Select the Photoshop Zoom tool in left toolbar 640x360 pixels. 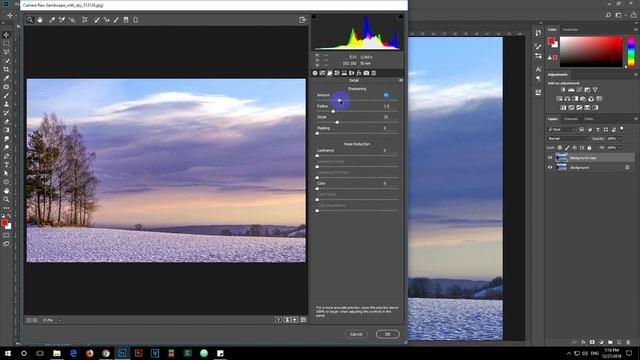(6, 199)
